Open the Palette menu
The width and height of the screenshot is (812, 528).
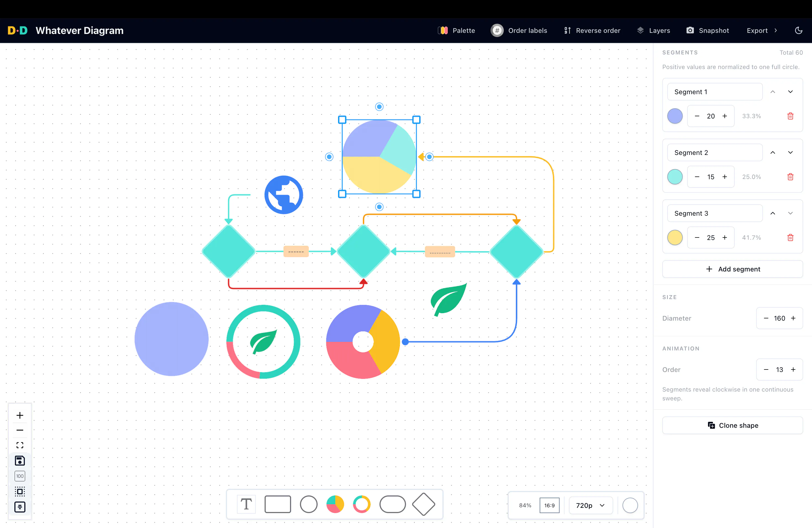[x=456, y=30]
